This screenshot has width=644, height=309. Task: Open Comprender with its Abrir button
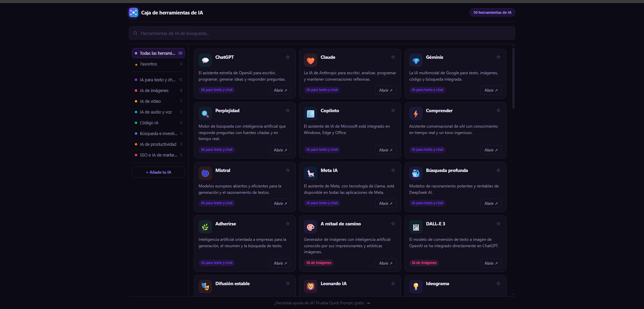491,150
